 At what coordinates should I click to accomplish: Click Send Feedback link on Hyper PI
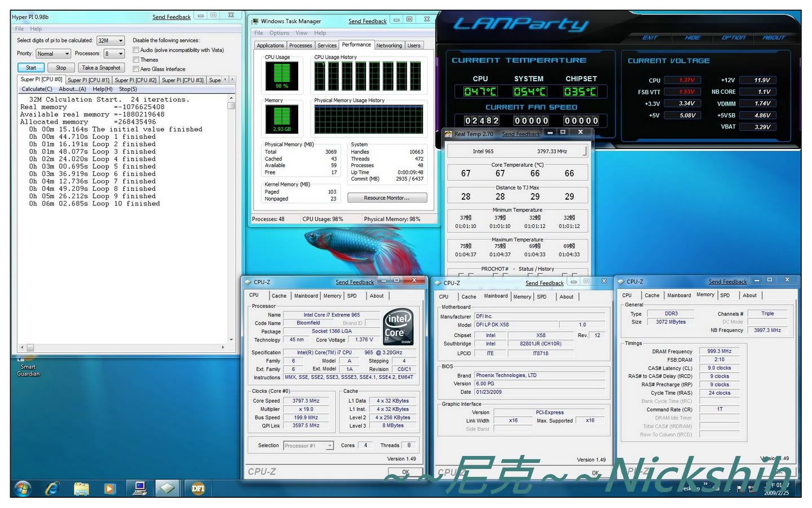[171, 17]
